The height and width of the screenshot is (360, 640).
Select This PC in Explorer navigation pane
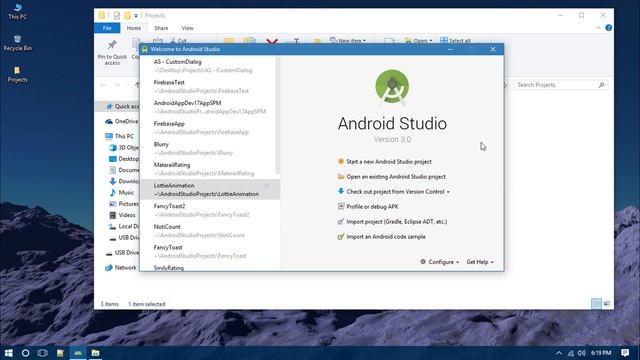coord(120,136)
